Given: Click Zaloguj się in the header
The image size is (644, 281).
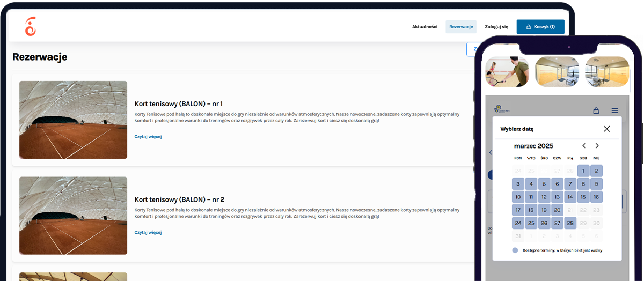Looking at the screenshot, I should coord(496,27).
